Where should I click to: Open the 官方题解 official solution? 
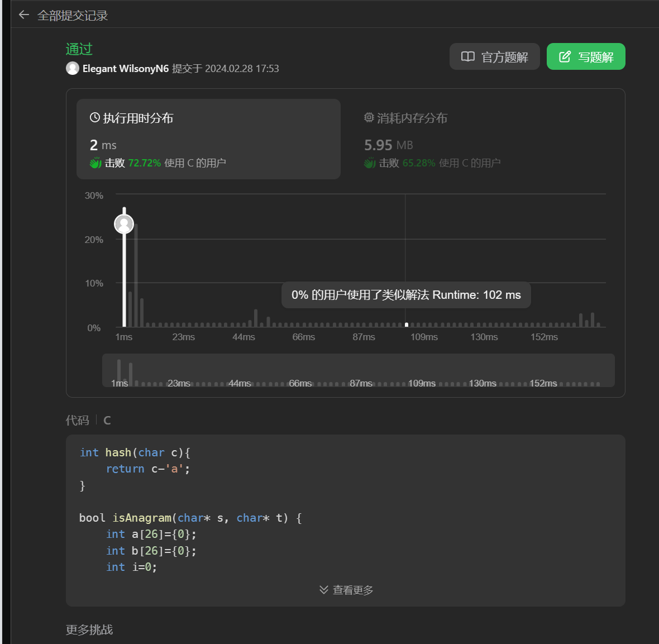point(494,56)
